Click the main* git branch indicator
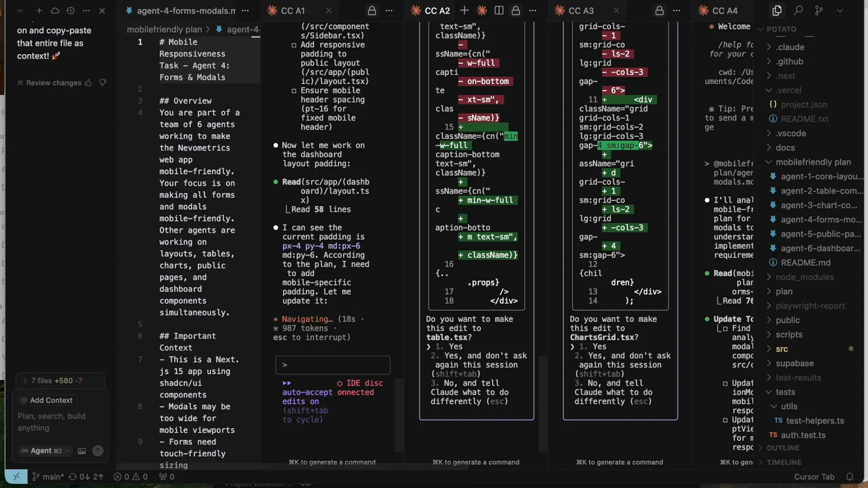 point(48,477)
